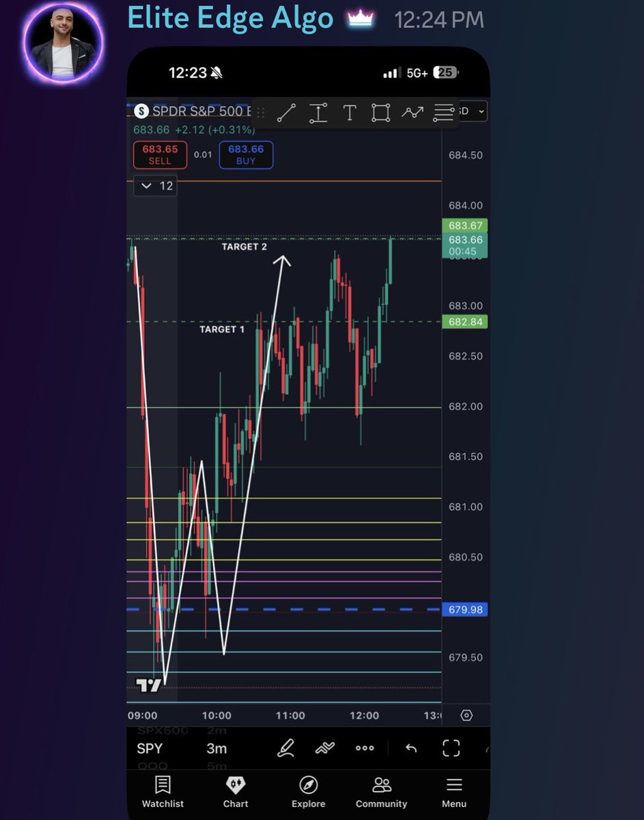Image resolution: width=644 pixels, height=820 pixels.
Task: Select the Rectangle drawing tool
Action: click(380, 112)
